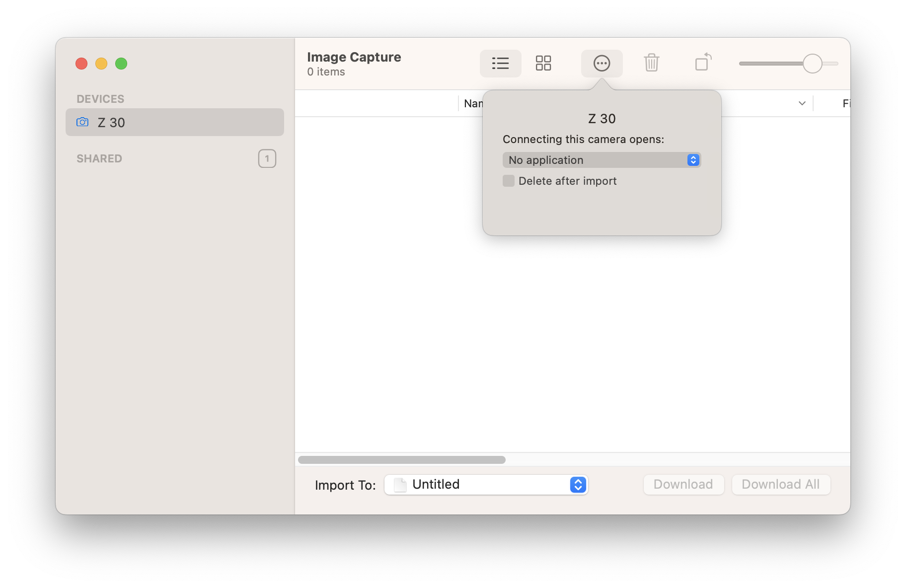Image resolution: width=906 pixels, height=588 pixels.
Task: Click the trash delete icon
Action: [x=651, y=63]
